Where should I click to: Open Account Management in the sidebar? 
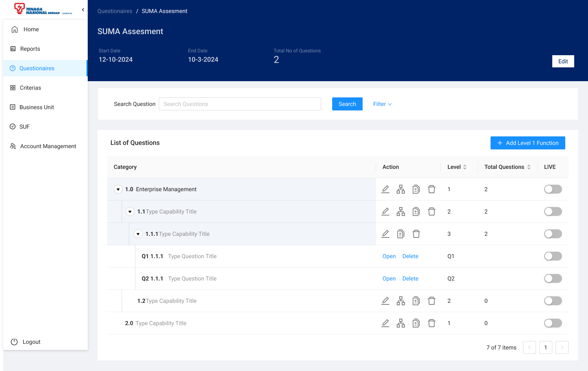point(45,146)
